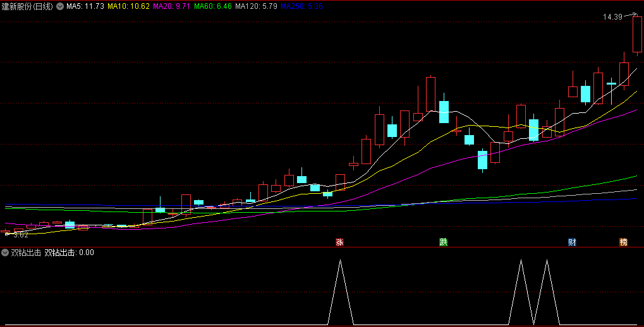Viewport: 644px width, 327px height.
Task: Click the last tall red candlestick
Action: [x=637, y=35]
